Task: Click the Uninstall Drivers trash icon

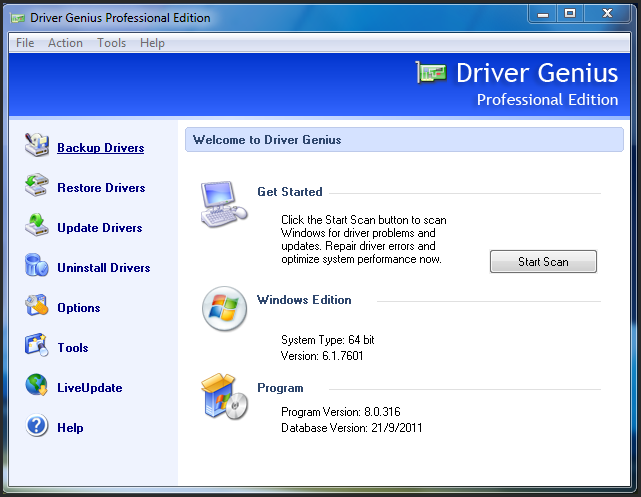Action: tap(36, 265)
